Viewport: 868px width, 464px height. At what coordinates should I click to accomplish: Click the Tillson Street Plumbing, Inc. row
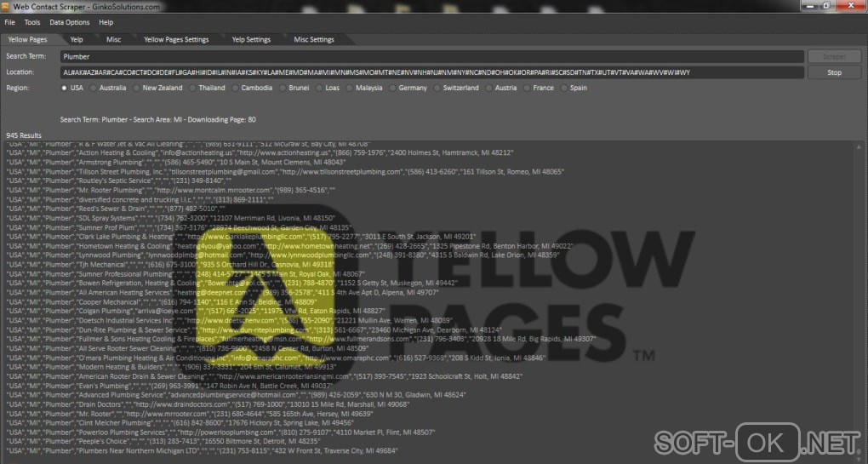pos(285,172)
